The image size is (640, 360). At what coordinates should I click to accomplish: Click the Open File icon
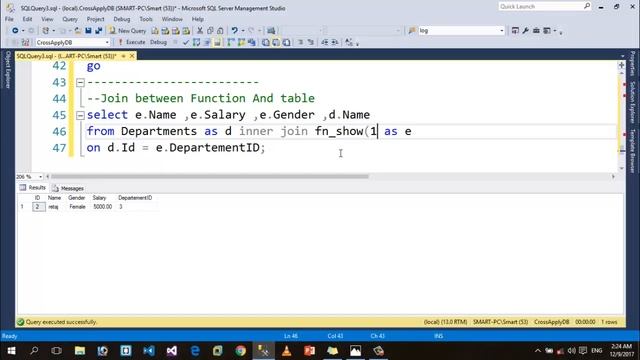pos(78,31)
